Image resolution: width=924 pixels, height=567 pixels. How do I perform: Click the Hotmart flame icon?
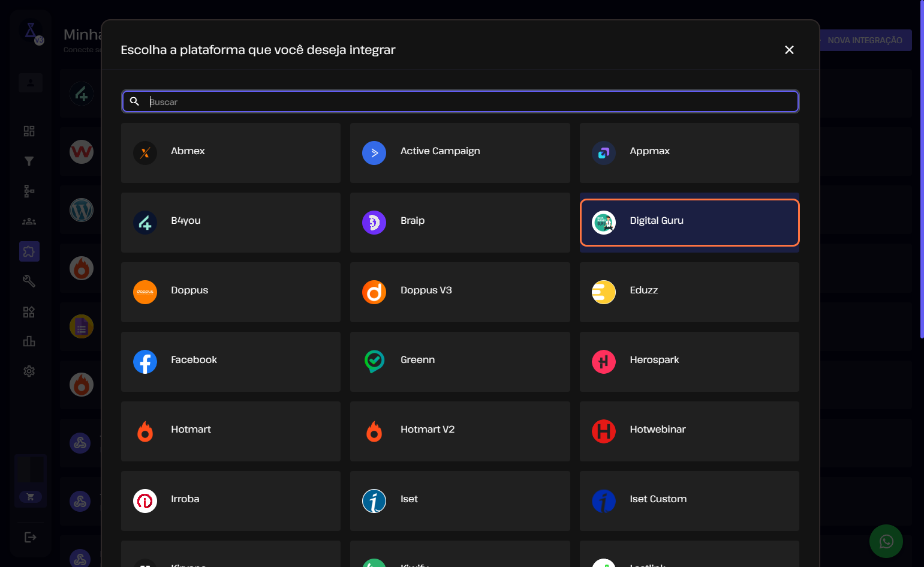pos(145,431)
